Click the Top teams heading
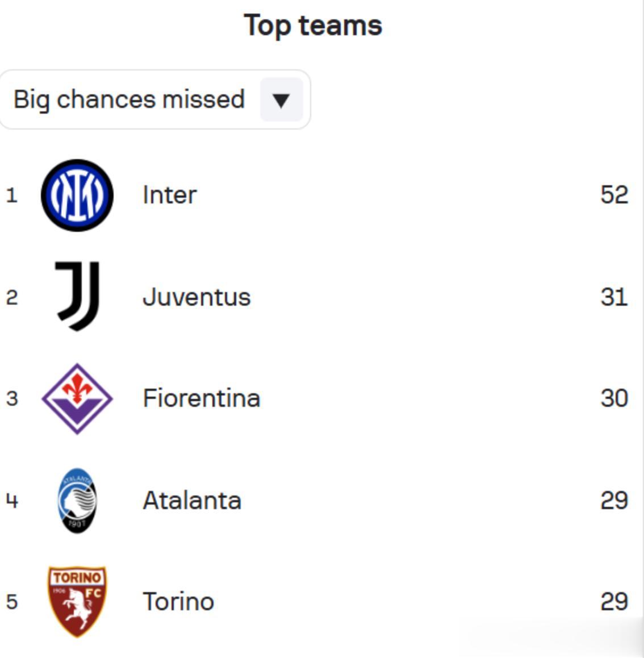The height and width of the screenshot is (658, 644). point(313,26)
